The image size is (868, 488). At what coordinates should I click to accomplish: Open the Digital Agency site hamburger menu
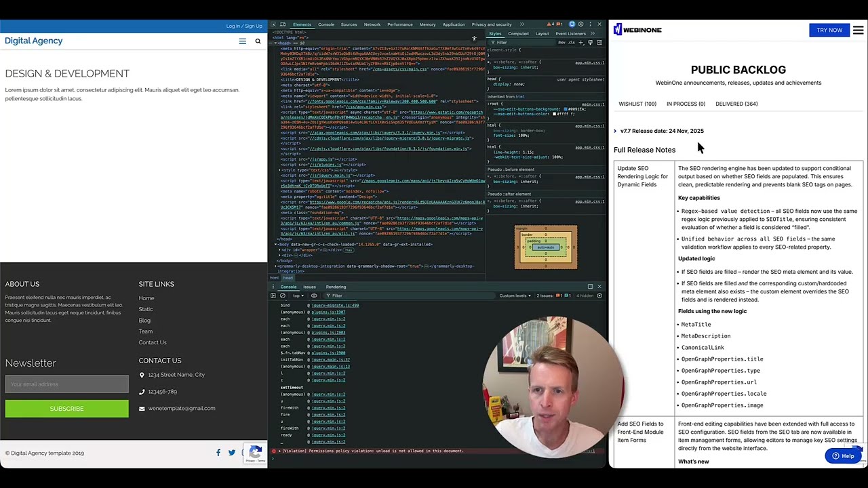242,41
